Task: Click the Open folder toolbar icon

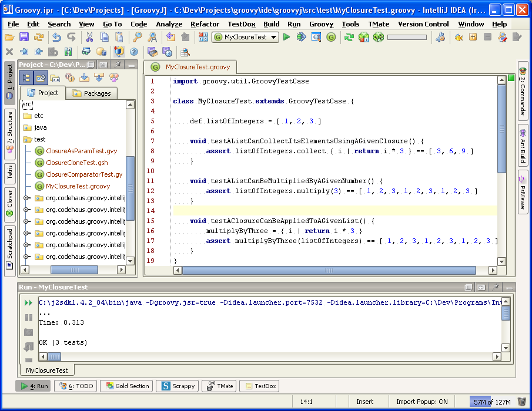Action: click(x=9, y=37)
